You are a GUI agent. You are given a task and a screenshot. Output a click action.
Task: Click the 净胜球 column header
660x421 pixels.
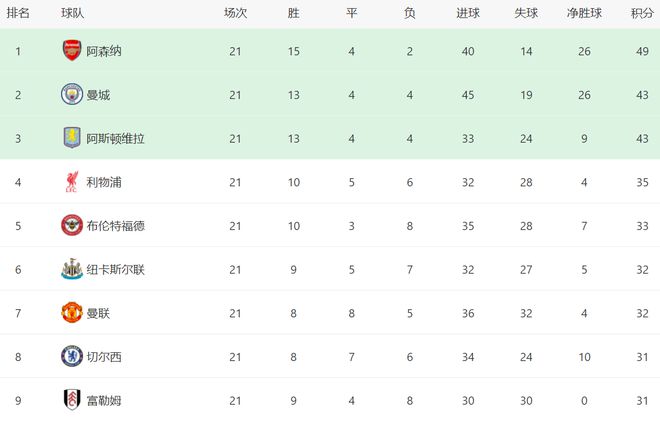[584, 13]
